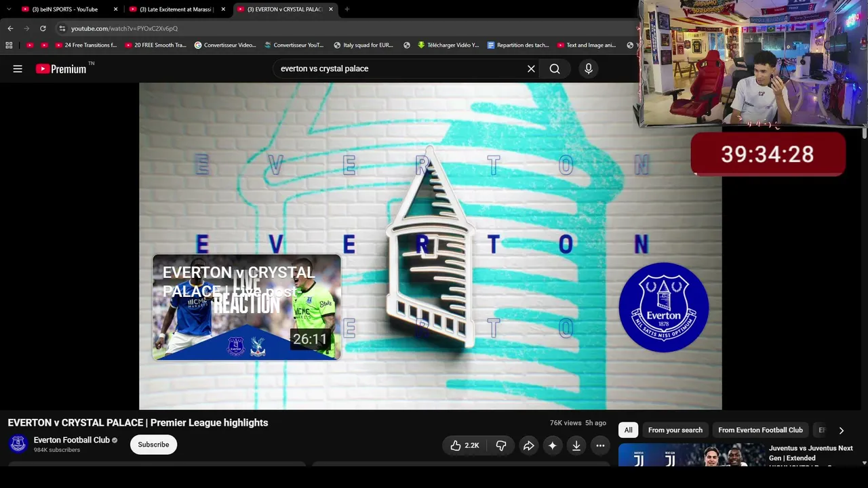Select the From your search chip
Screen dimensions: 868x488
pos(675,430)
